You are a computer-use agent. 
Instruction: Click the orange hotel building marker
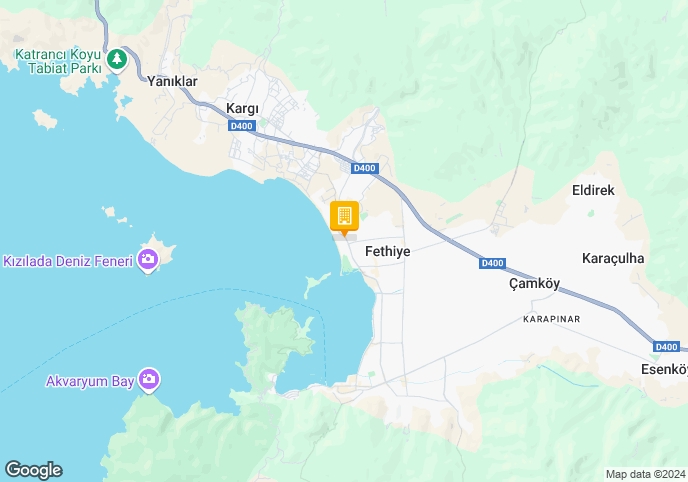[344, 218]
